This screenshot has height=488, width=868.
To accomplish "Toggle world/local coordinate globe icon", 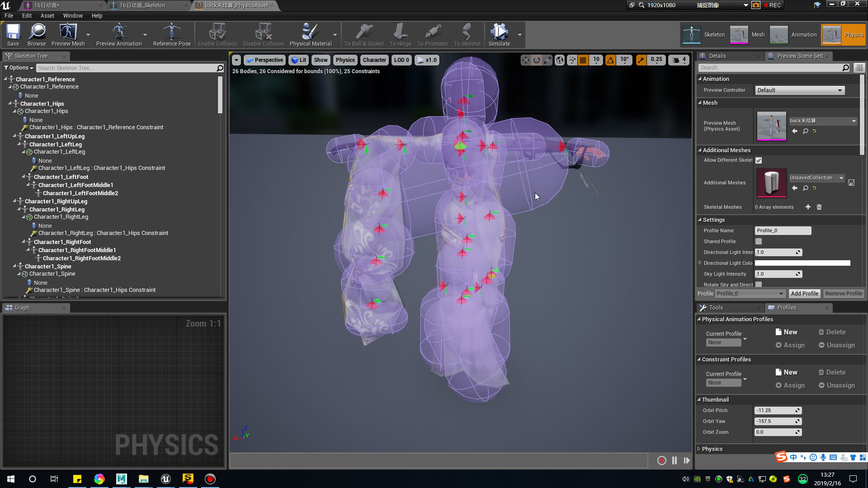I will point(560,60).
